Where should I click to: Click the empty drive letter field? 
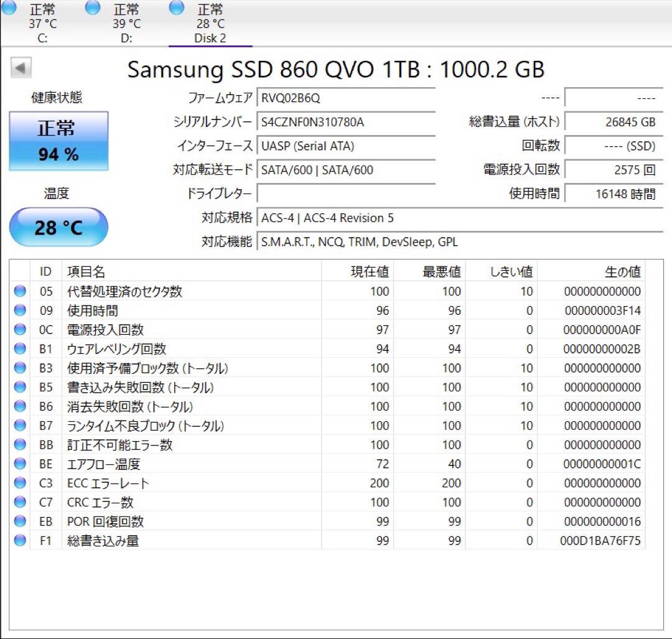point(347,194)
